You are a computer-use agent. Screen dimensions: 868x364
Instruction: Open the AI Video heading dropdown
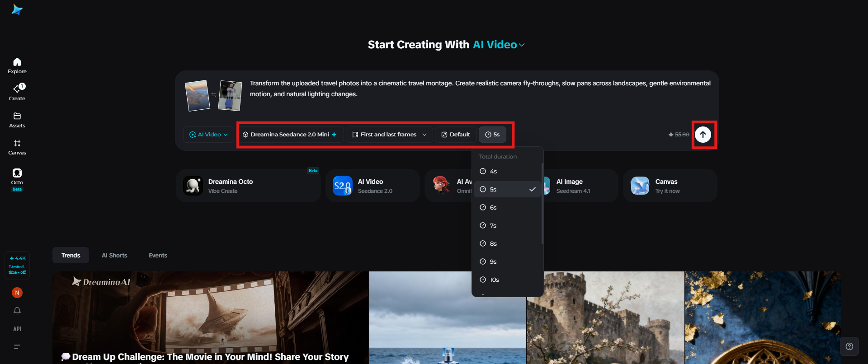click(x=499, y=45)
